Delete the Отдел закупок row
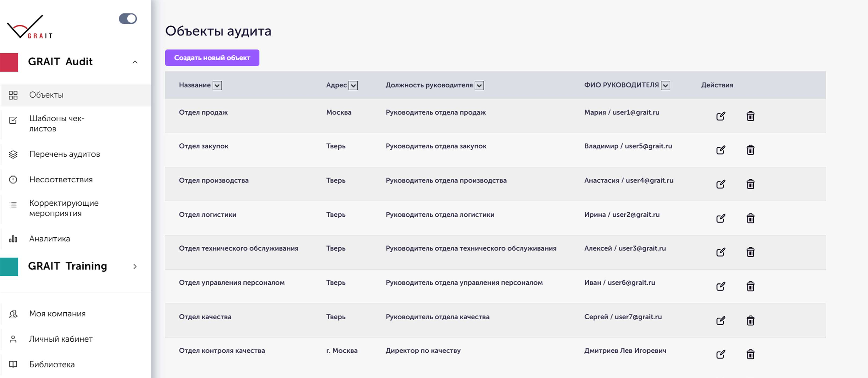The height and width of the screenshot is (378, 868). (750, 150)
